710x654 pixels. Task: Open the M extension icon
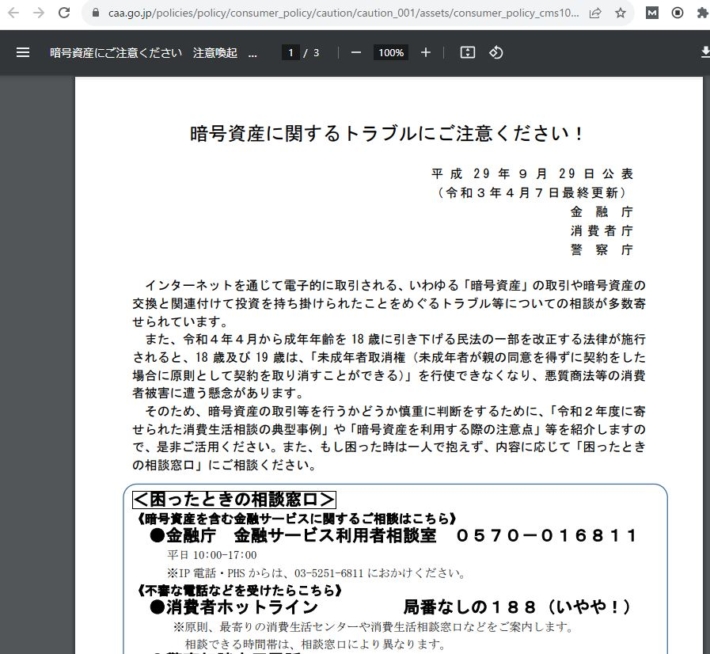point(652,13)
